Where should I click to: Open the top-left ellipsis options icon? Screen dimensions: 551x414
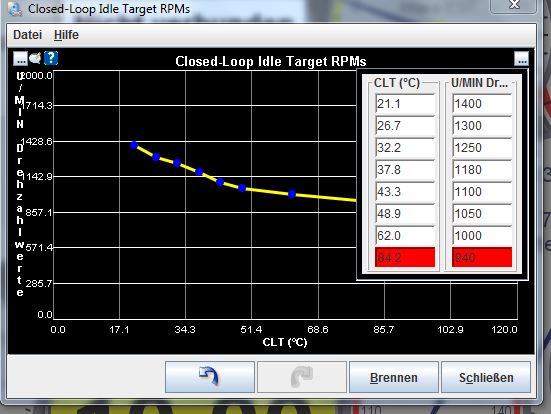click(x=20, y=59)
